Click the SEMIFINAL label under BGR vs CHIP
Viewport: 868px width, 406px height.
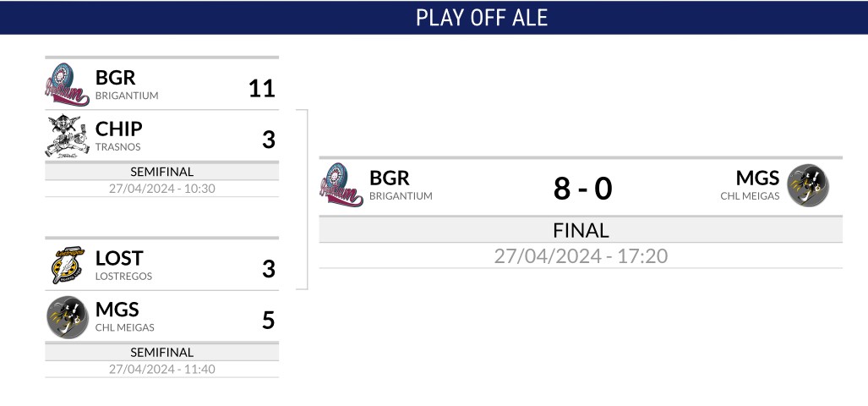(161, 172)
